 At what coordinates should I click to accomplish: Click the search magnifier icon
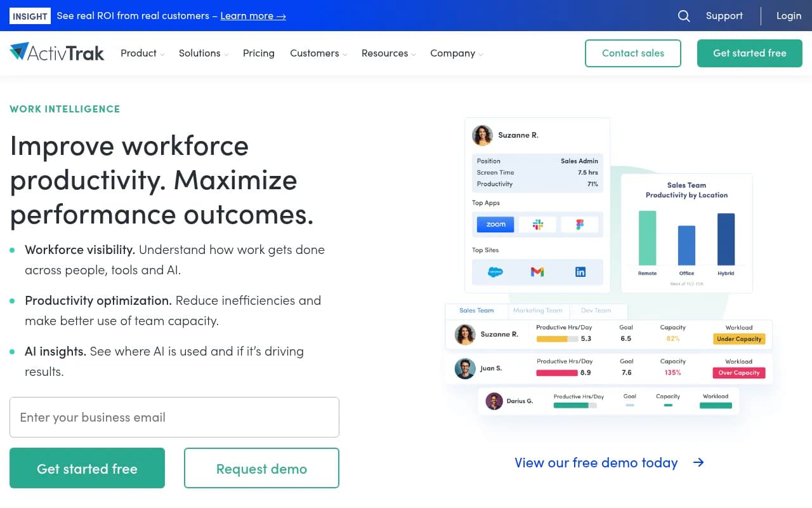coord(684,16)
